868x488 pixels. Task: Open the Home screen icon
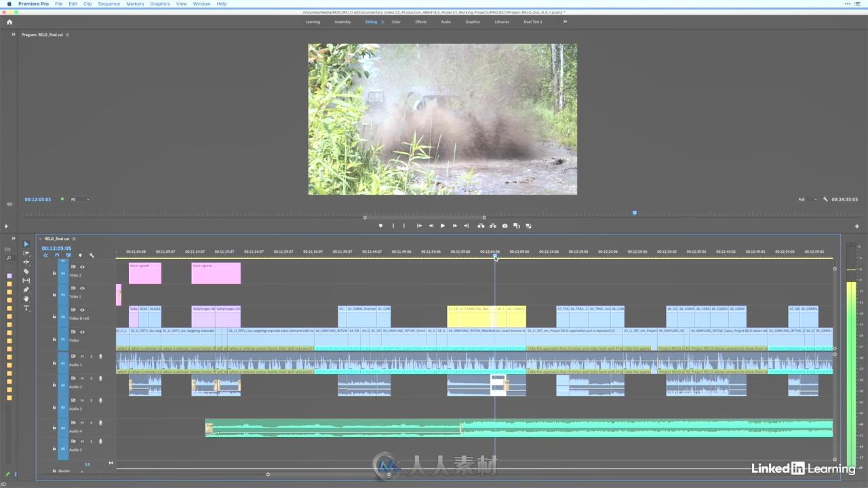coord(9,22)
